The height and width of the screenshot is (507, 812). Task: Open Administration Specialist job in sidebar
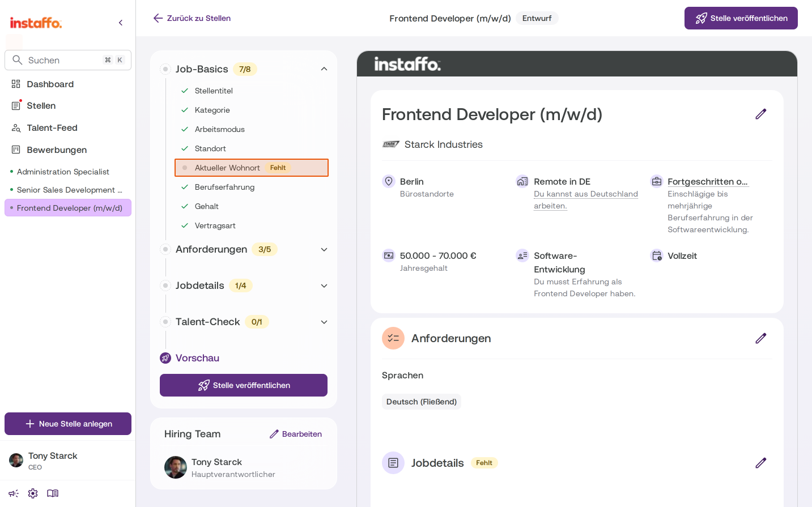coord(68,172)
